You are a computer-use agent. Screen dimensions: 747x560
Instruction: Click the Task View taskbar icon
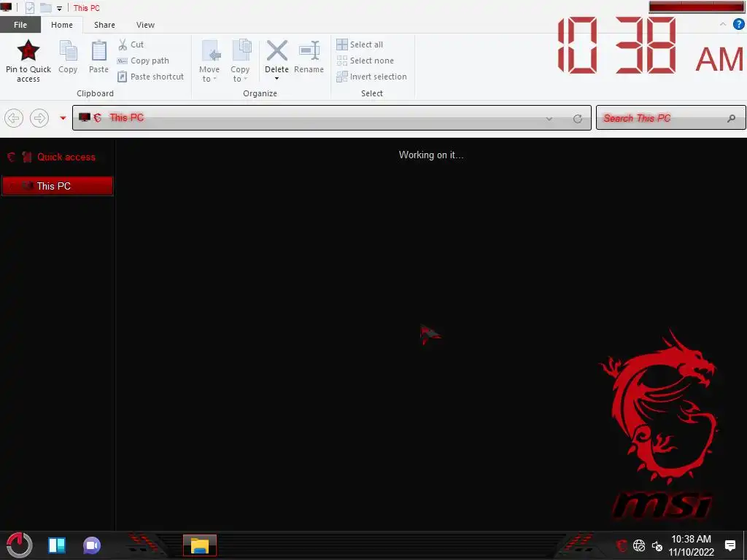pos(57,545)
